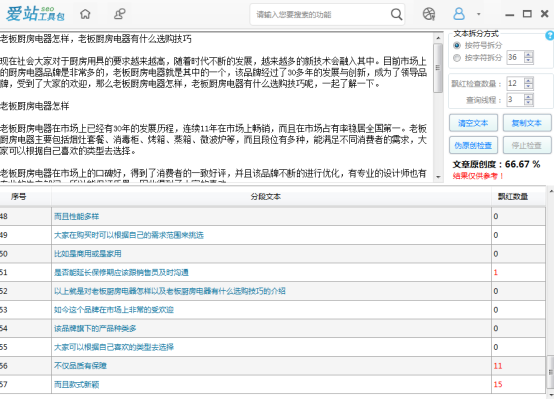The width and height of the screenshot is (554, 399).
Task: Close the application window
Action: [545, 14]
